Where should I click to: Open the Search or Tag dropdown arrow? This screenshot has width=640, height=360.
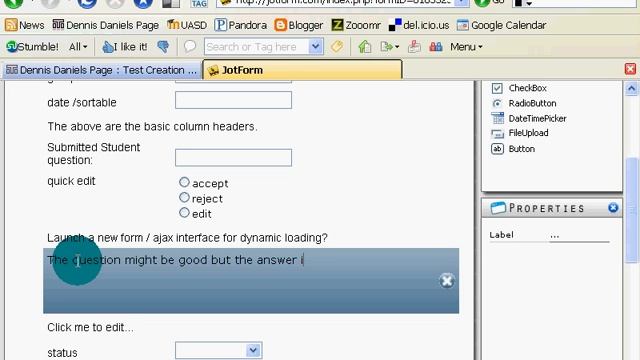pyautogui.click(x=316, y=47)
